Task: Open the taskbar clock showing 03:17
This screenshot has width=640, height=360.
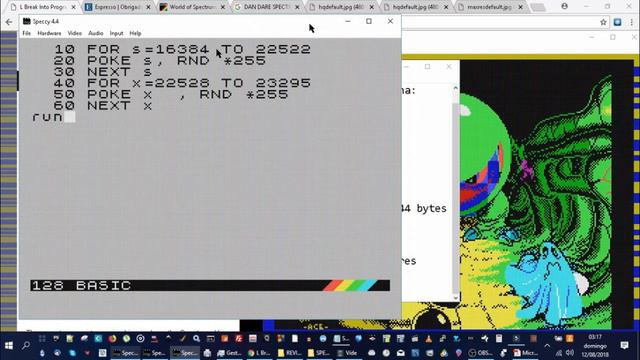Action: 595,346
